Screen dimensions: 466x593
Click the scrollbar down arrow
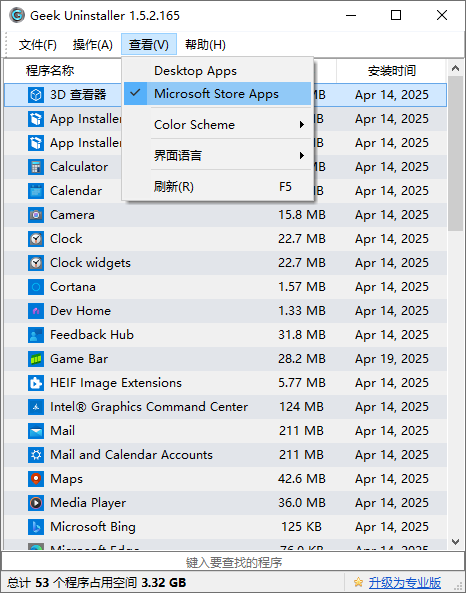[x=455, y=542]
